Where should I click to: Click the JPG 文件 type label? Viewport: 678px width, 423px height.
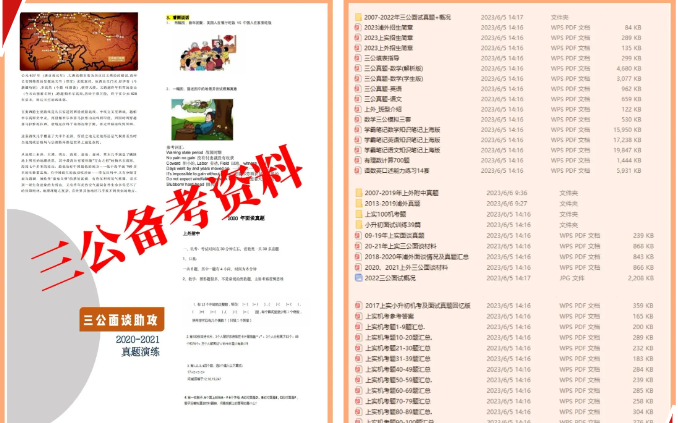point(572,278)
